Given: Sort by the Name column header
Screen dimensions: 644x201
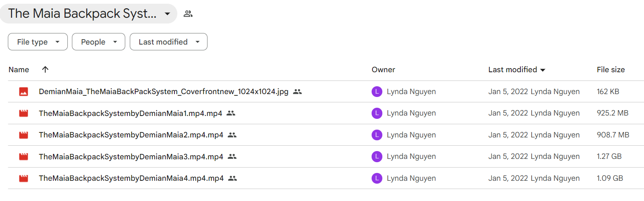Looking at the screenshot, I should click(19, 70).
